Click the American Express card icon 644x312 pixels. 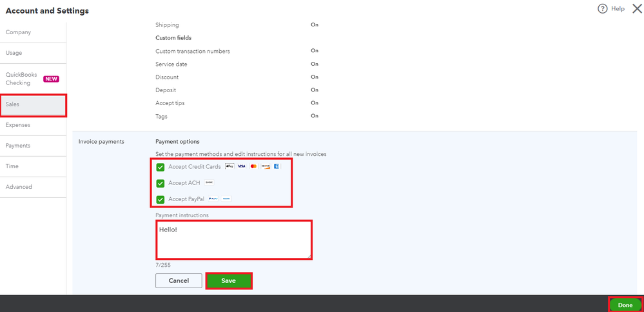click(x=277, y=166)
